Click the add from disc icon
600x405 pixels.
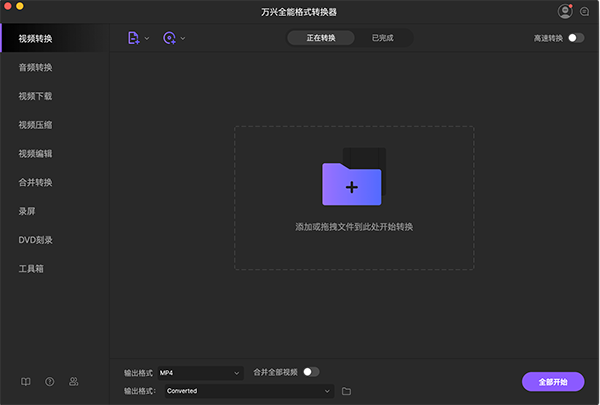169,38
